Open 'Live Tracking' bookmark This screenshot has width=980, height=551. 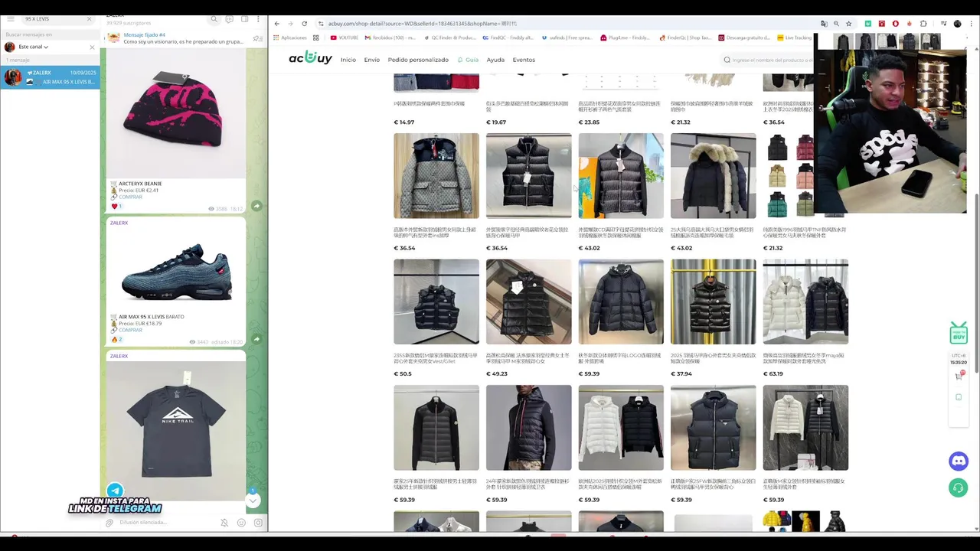[795, 37]
